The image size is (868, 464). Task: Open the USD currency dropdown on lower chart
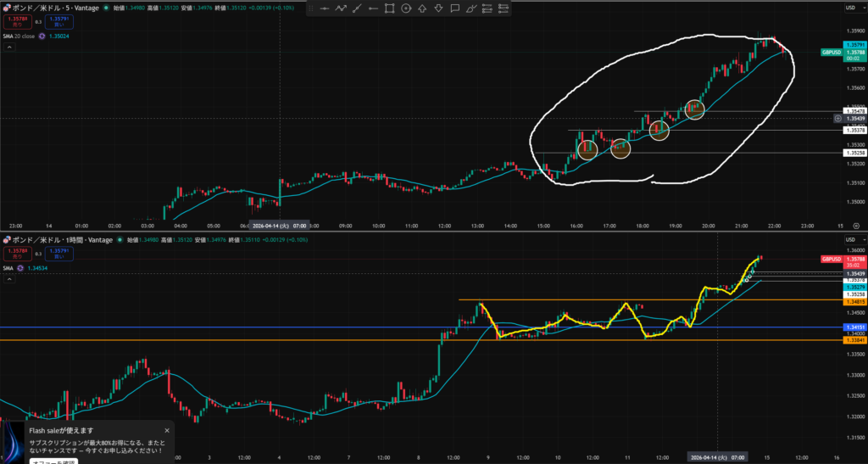849,240
